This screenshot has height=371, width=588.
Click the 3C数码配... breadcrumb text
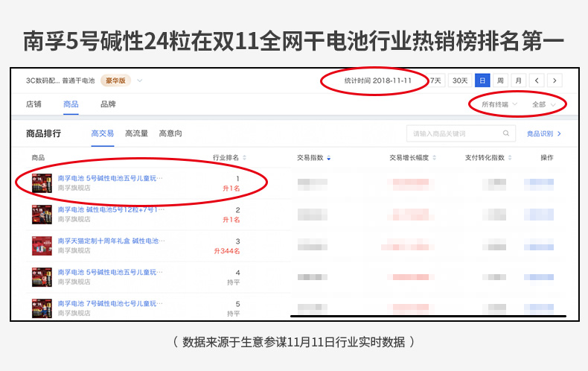pos(42,80)
